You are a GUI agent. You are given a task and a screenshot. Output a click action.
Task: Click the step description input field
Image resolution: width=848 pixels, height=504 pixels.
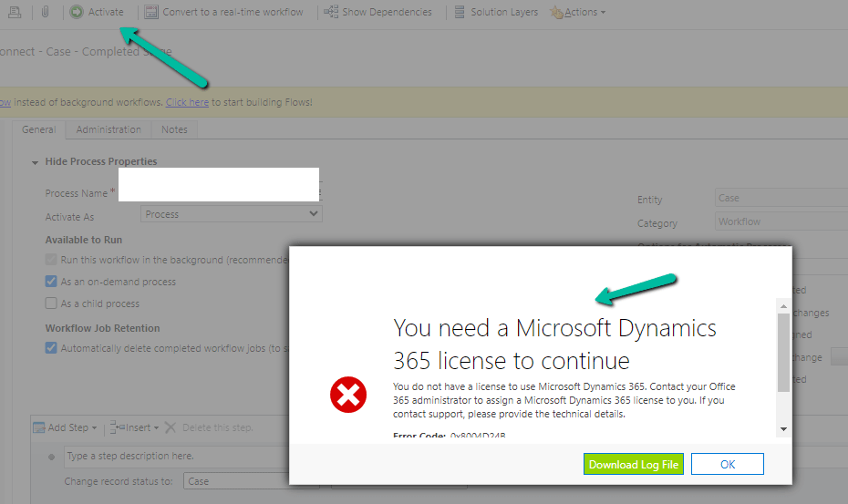(x=177, y=457)
